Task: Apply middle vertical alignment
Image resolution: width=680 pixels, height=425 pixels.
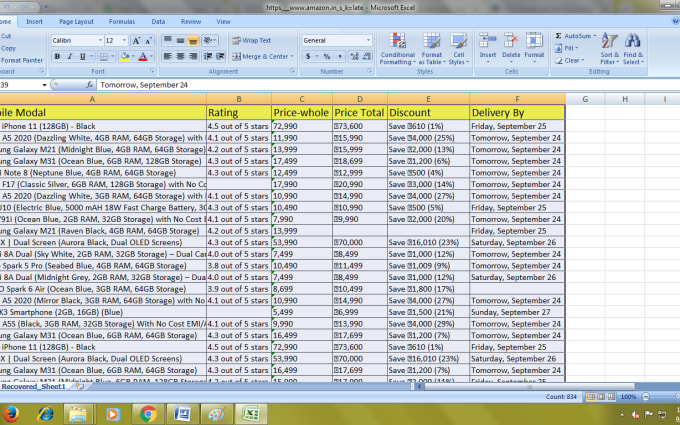Action: tap(180, 40)
